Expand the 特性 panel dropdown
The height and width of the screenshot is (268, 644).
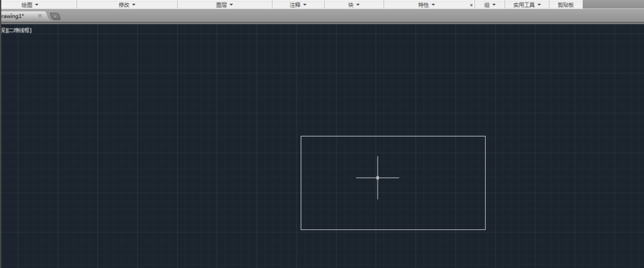[x=427, y=5]
